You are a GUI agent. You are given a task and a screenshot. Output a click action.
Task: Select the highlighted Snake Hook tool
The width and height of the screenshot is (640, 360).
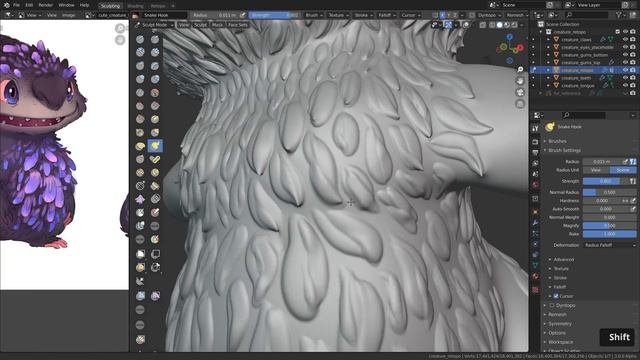[155, 146]
